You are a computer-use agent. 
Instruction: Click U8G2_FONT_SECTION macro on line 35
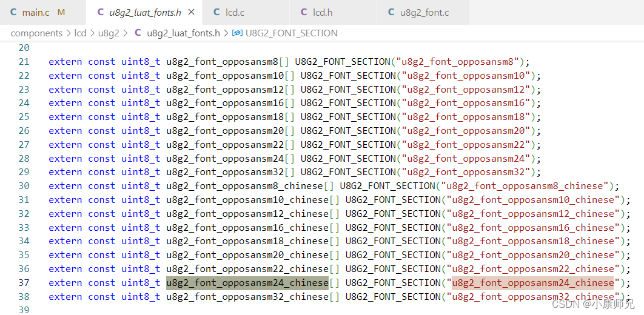coord(393,254)
